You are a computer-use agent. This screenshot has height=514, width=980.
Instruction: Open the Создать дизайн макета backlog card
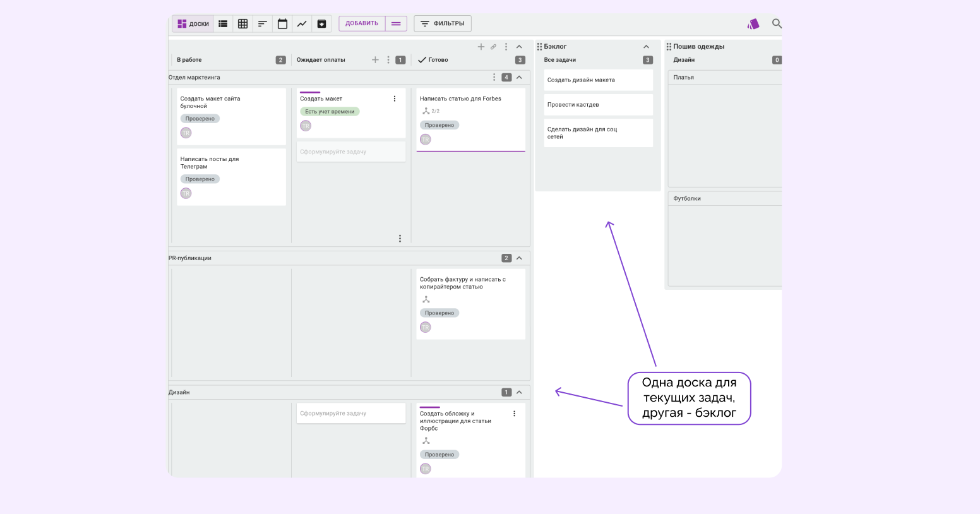click(x=598, y=80)
